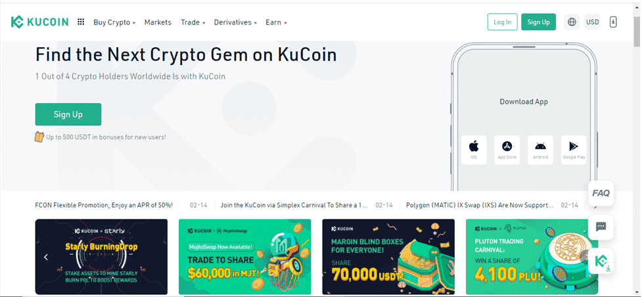The image size is (644, 297).
Task: Open the live chat support icon
Action: (x=601, y=227)
